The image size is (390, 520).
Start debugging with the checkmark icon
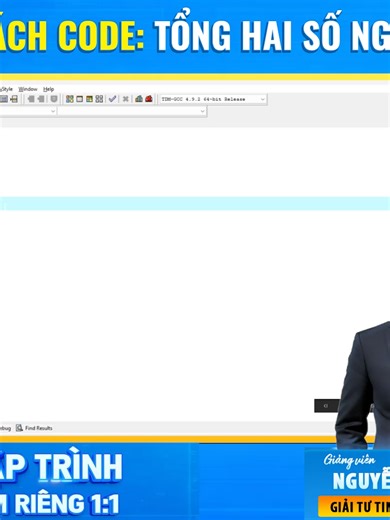[112, 99]
